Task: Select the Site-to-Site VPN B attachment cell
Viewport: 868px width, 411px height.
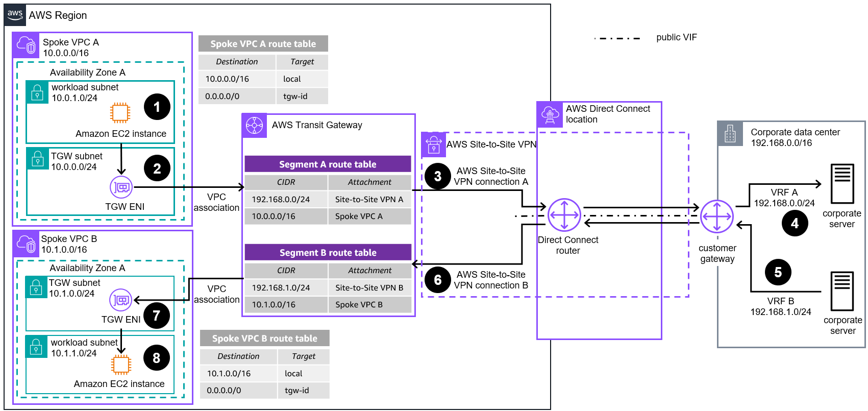Action: coord(369,288)
